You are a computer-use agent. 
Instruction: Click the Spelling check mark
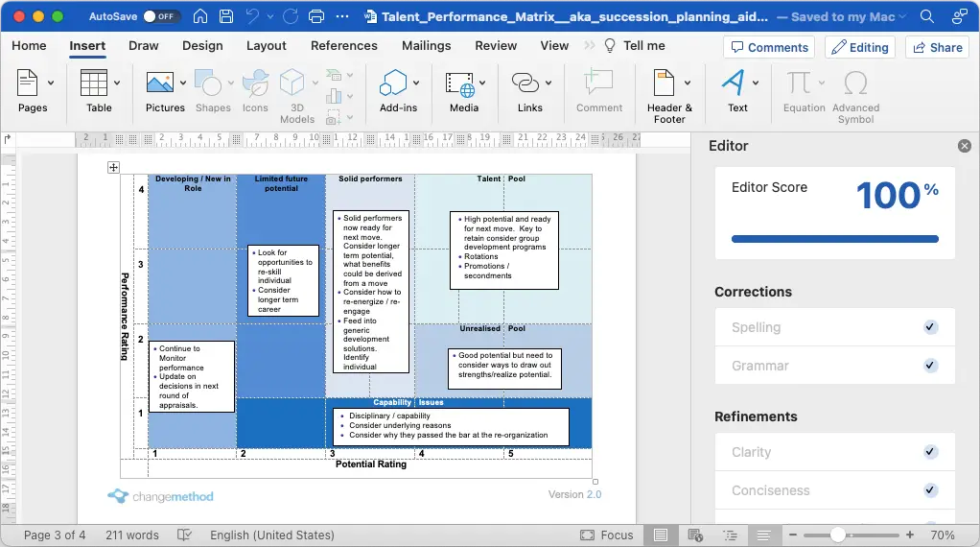930,327
